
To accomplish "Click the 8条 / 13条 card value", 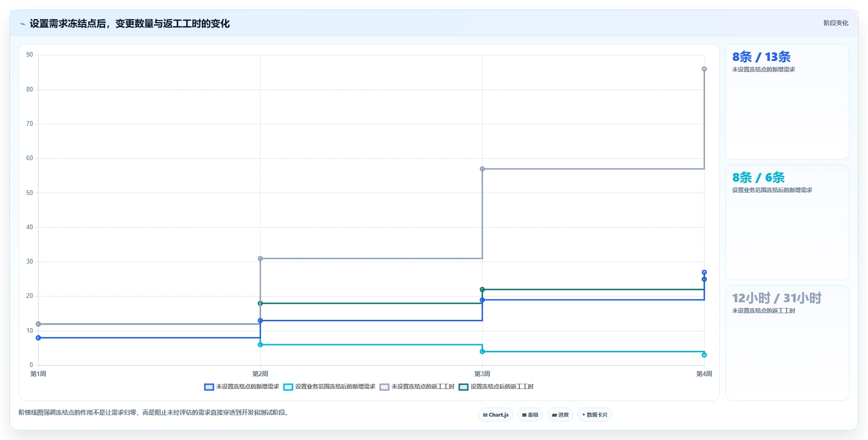I will [x=761, y=57].
